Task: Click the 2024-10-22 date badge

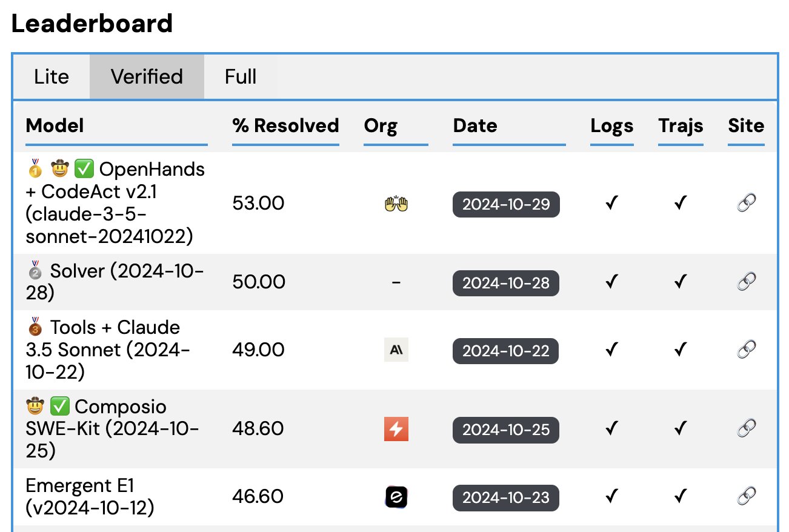Action: pos(506,351)
